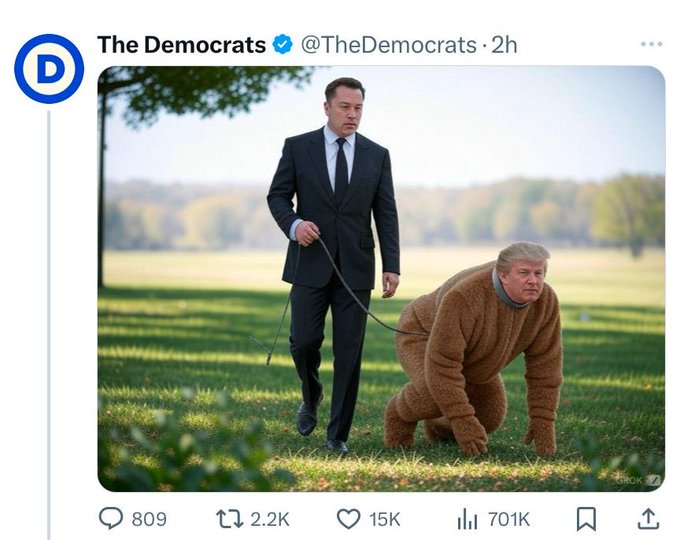This screenshot has height=540, width=680.
Task: Click the reply speech bubble icon
Action: coord(111,518)
